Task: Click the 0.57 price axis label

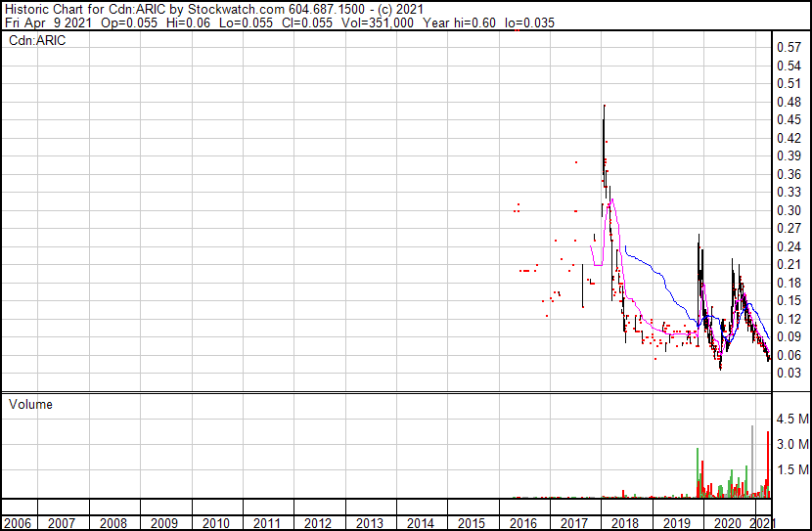Action: point(789,48)
